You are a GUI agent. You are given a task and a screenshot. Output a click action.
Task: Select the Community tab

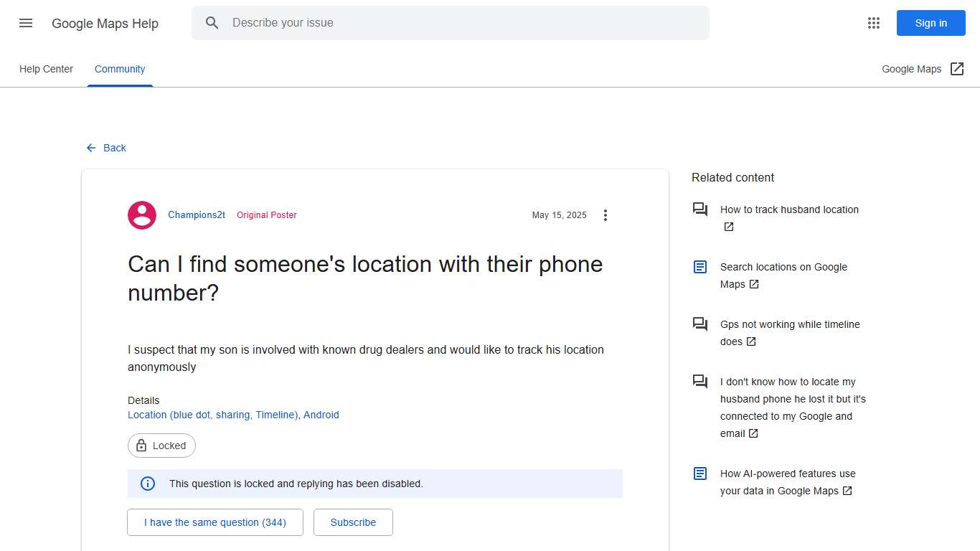click(119, 68)
